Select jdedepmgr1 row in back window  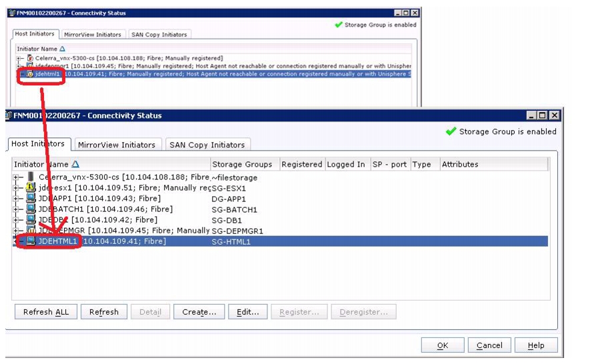[223, 66]
